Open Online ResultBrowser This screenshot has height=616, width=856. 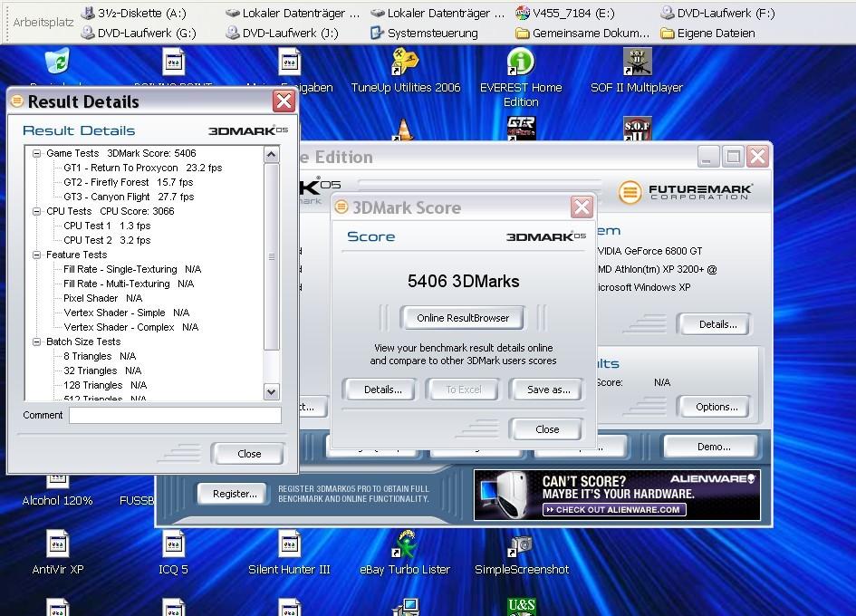(463, 318)
